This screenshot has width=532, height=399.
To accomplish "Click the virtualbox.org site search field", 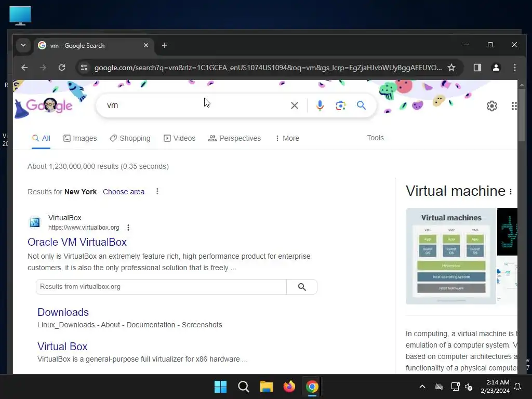I will pos(161,287).
